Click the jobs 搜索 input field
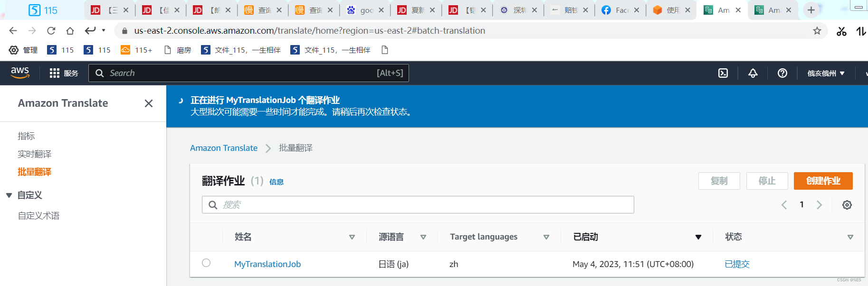868x286 pixels. click(x=418, y=204)
